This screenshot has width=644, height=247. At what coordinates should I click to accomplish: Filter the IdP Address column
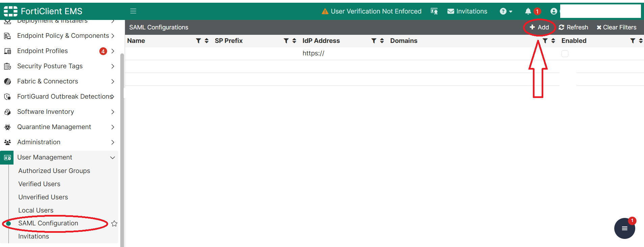pyautogui.click(x=374, y=41)
